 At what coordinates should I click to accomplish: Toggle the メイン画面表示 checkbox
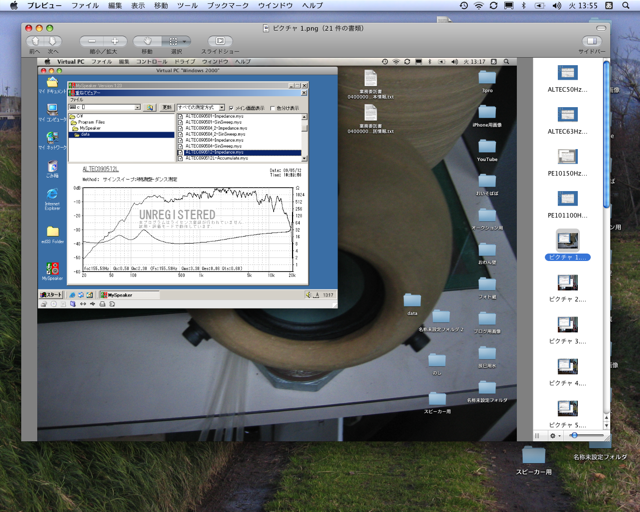point(229,108)
